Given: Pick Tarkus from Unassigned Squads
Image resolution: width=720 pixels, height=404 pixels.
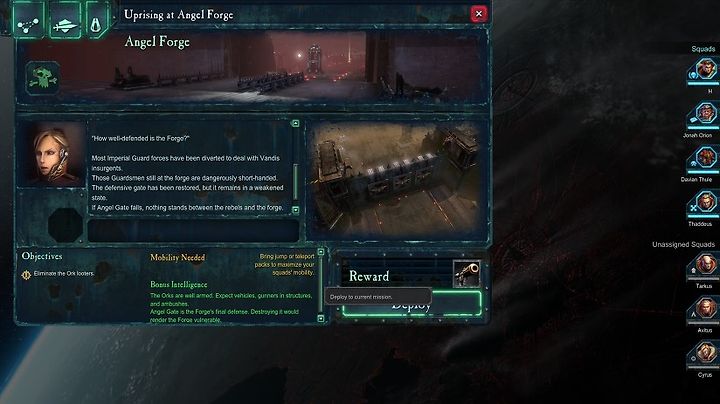Looking at the screenshot, I should pos(705,265).
